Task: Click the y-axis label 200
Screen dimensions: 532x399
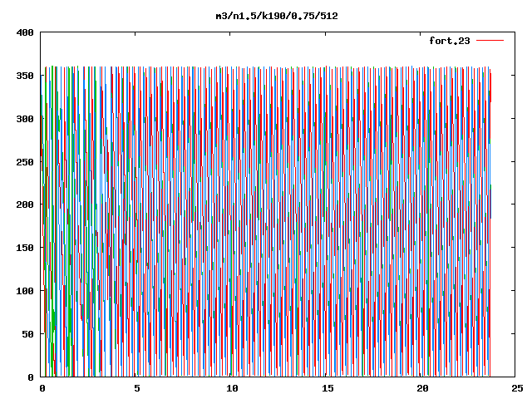Action: click(25, 204)
